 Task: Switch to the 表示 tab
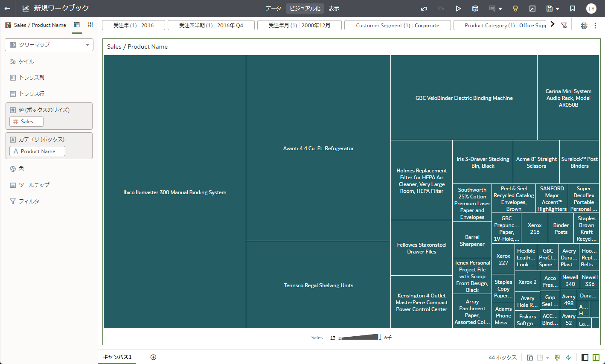pos(334,9)
